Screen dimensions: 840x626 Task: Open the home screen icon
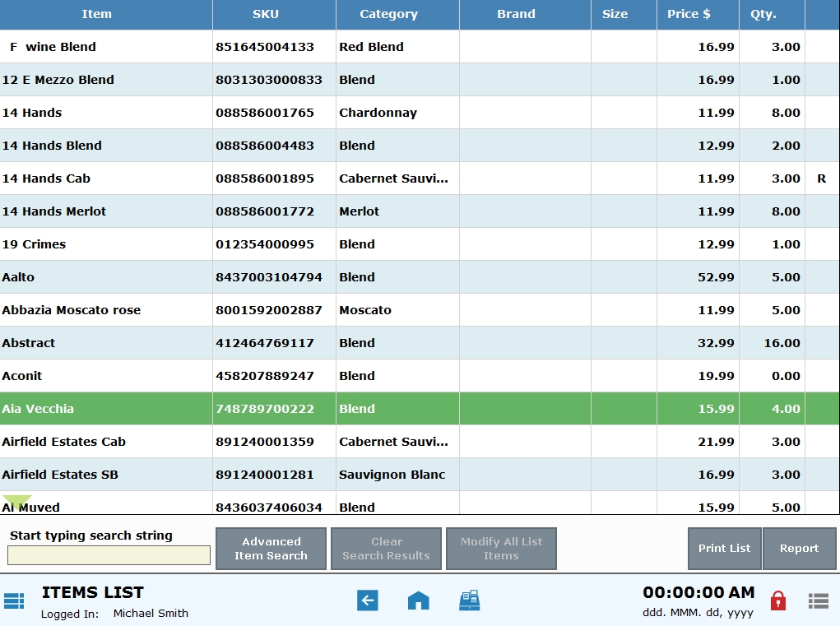point(419,600)
